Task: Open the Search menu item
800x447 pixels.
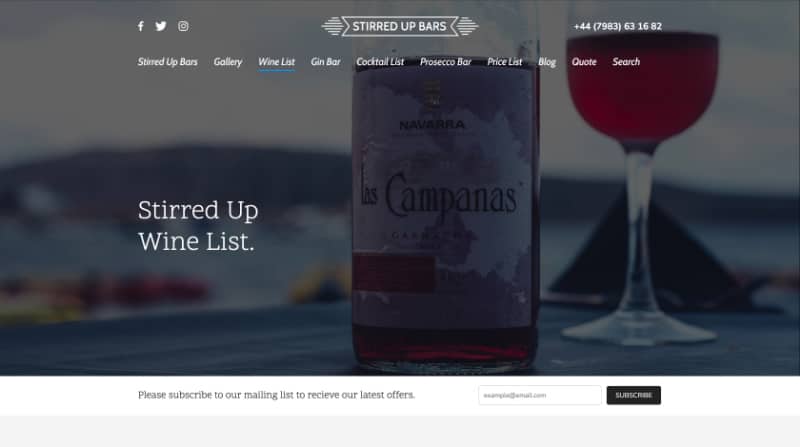Action: (x=626, y=62)
